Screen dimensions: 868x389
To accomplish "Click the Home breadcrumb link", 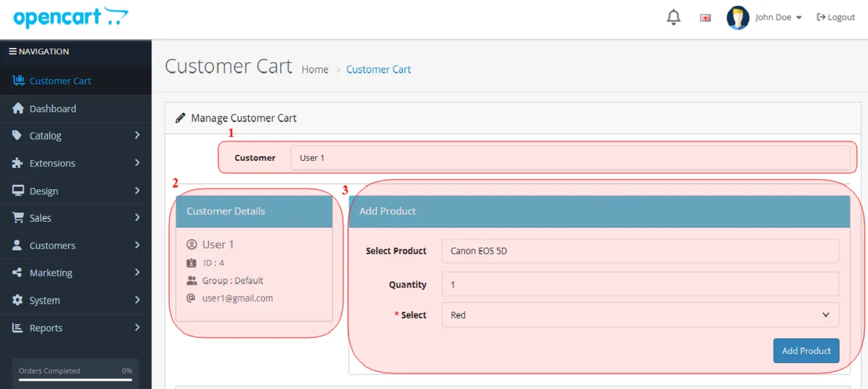I will point(315,69).
